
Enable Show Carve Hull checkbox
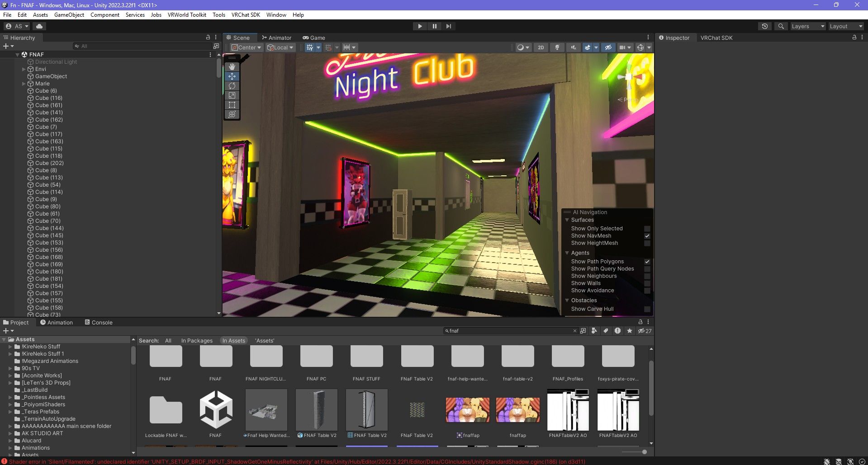(647, 309)
